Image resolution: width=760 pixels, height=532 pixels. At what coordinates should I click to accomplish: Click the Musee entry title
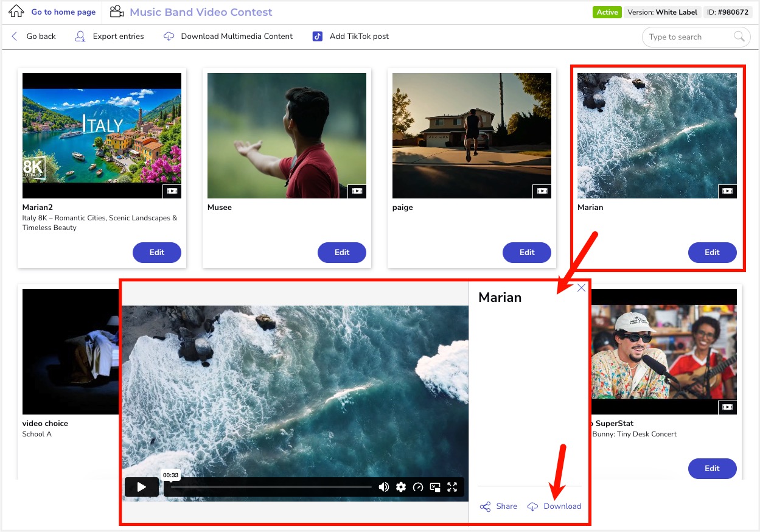(220, 208)
